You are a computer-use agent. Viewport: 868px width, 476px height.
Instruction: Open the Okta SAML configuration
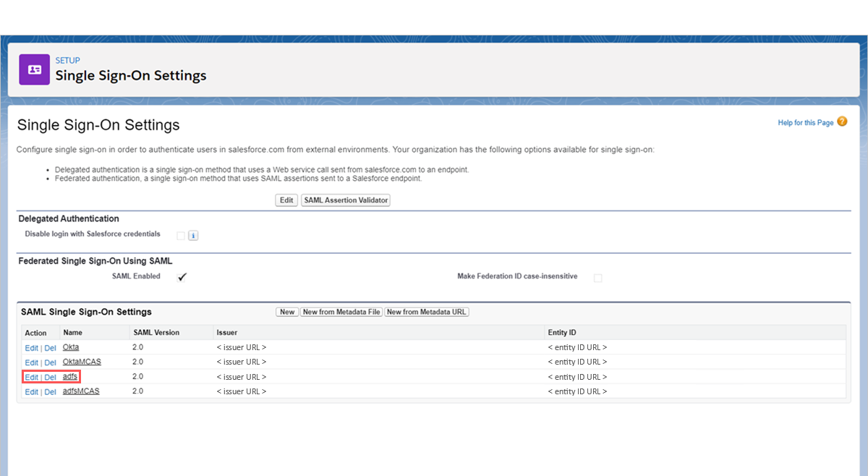tap(70, 347)
